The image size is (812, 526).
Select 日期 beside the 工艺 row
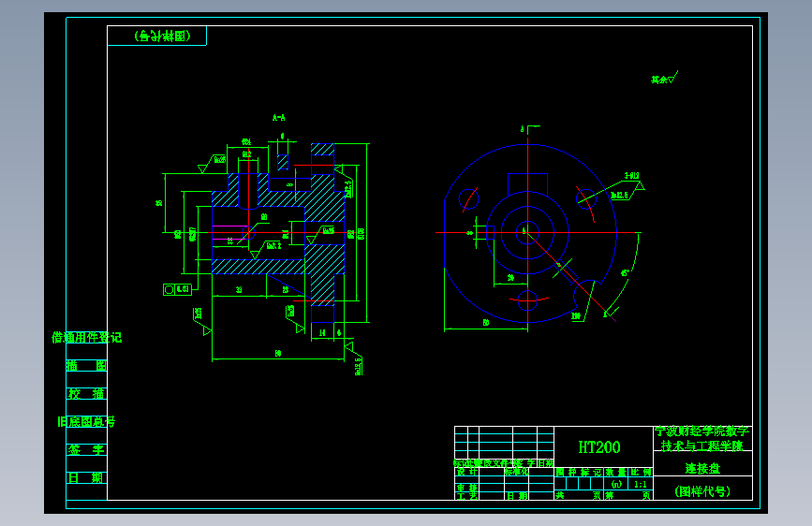(517, 496)
